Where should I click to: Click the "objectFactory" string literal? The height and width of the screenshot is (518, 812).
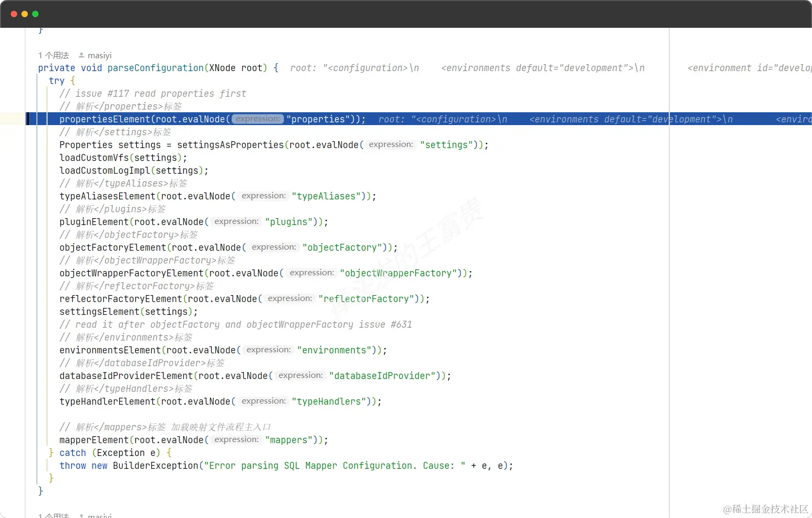[x=342, y=248]
